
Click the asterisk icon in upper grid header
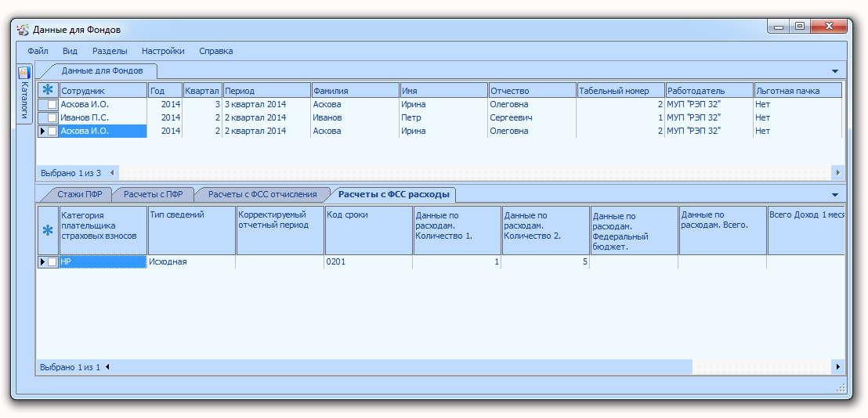(48, 90)
